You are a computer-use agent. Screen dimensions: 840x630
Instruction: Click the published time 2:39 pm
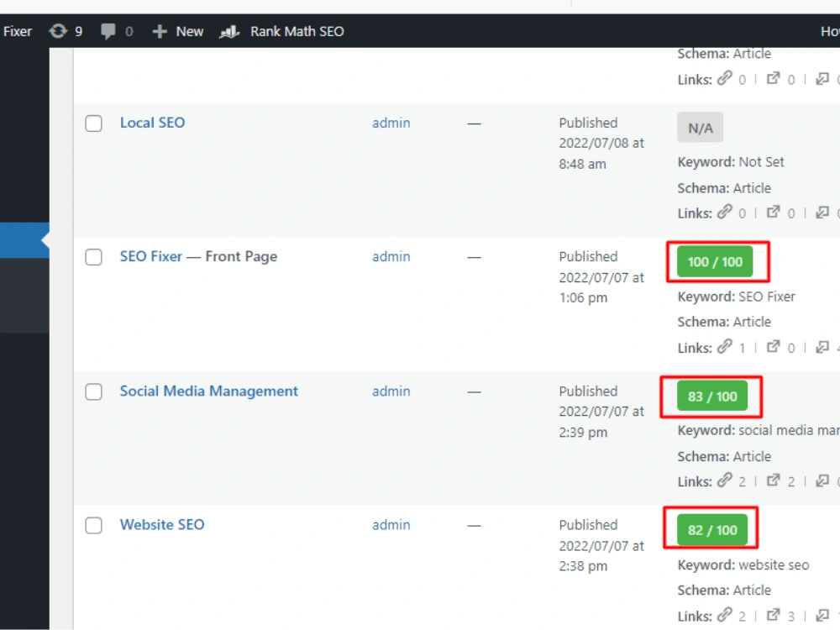584,433
